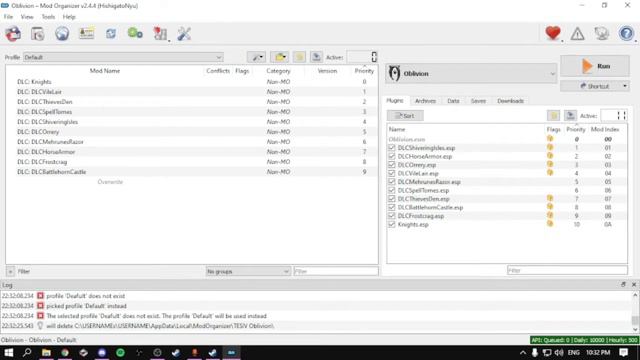This screenshot has height=360, width=640.
Task: Click the red heart Endorse icon
Action: (x=553, y=33)
